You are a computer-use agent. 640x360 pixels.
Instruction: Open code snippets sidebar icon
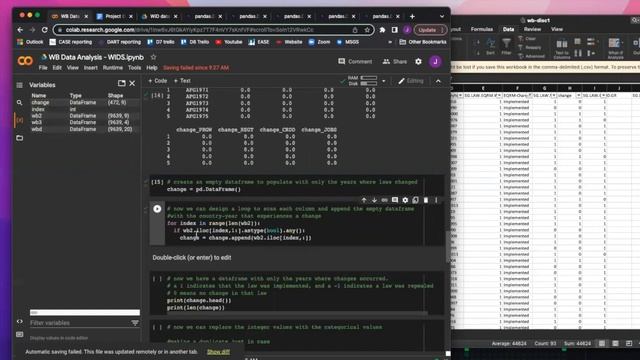coord(20,321)
